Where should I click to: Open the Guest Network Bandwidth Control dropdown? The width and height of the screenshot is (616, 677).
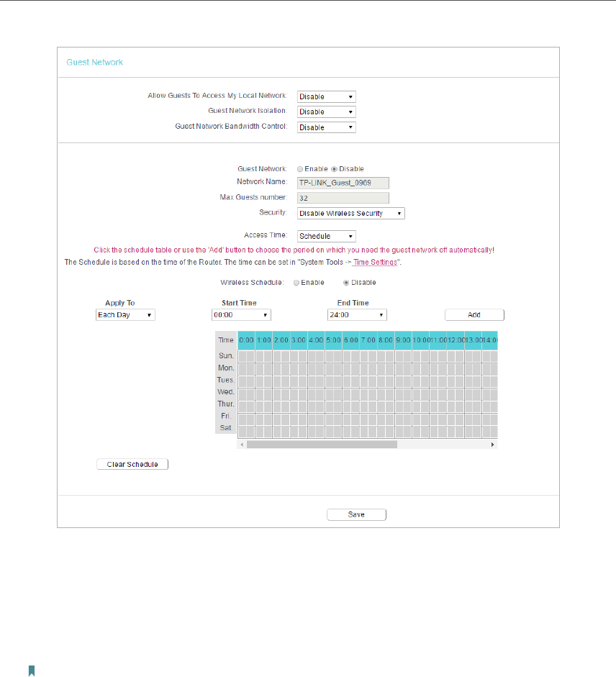coord(326,127)
